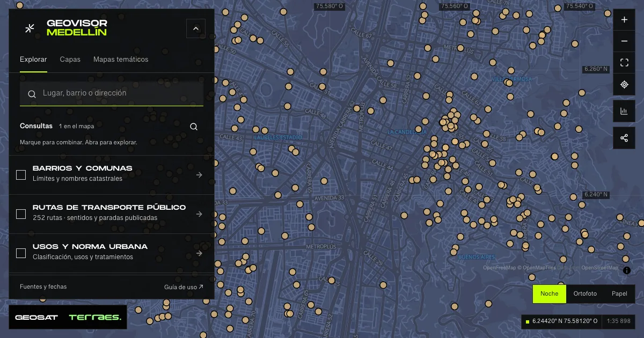644x338 pixels.
Task: Check the Barrios y Comunas checkbox
Action: point(21,175)
